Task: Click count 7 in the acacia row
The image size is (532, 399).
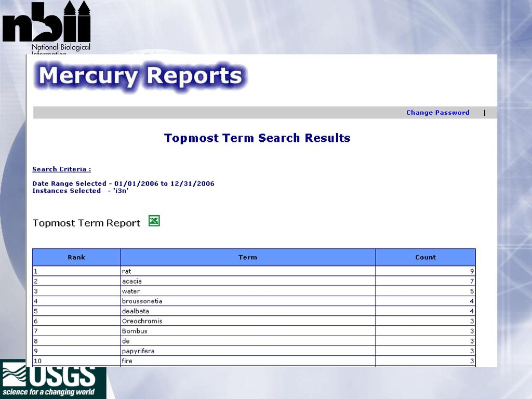Action: (x=472, y=281)
